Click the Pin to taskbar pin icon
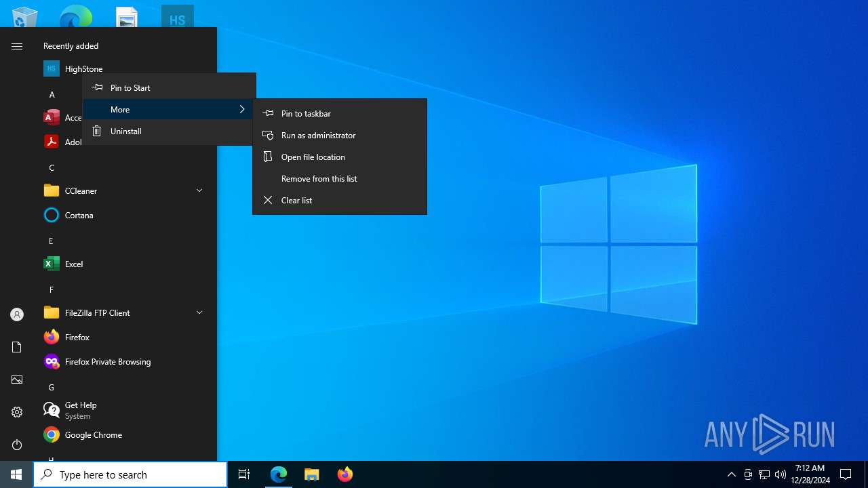This screenshot has height=488, width=868. click(268, 113)
